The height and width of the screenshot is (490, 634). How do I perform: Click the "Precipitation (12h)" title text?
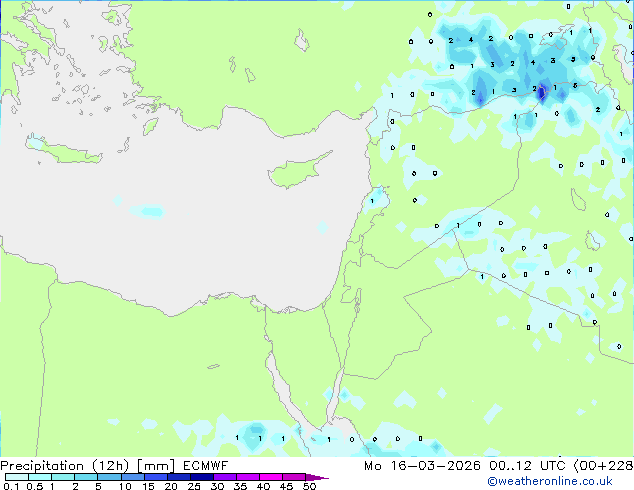pos(65,466)
